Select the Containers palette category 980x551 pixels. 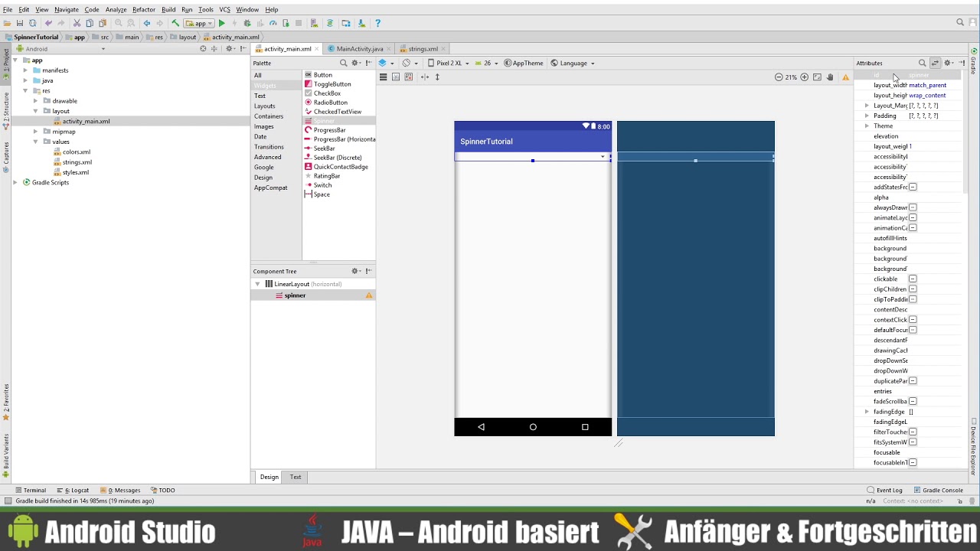tap(269, 116)
